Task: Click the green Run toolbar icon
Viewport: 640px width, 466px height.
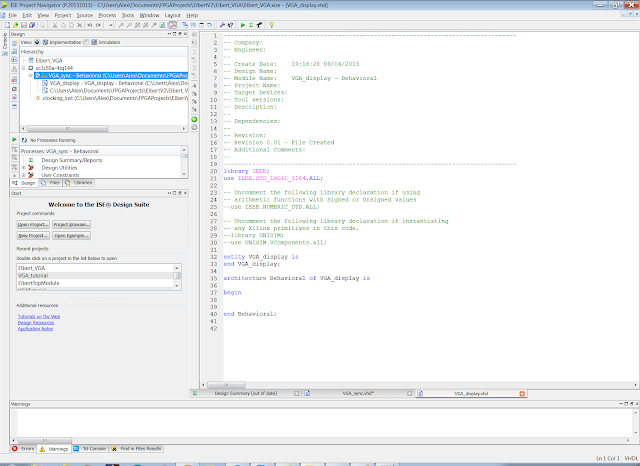Action: click(x=242, y=25)
